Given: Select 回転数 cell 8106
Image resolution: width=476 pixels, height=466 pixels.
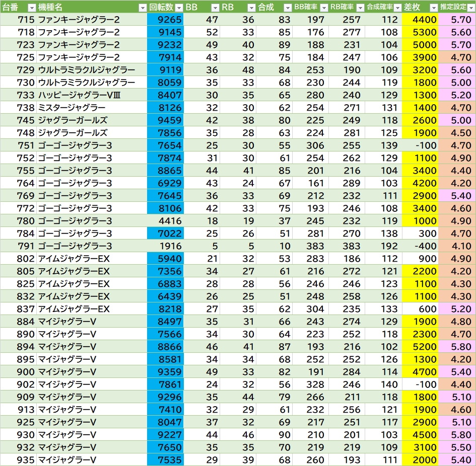Looking at the screenshot, I should [165, 208].
